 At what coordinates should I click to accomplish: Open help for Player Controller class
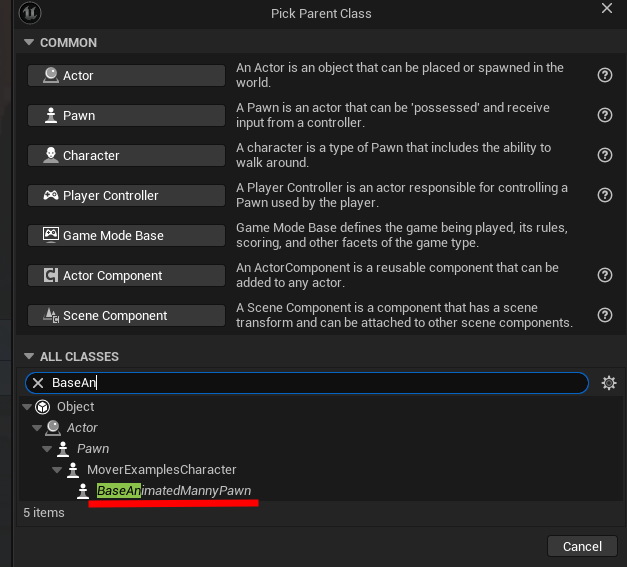click(605, 195)
